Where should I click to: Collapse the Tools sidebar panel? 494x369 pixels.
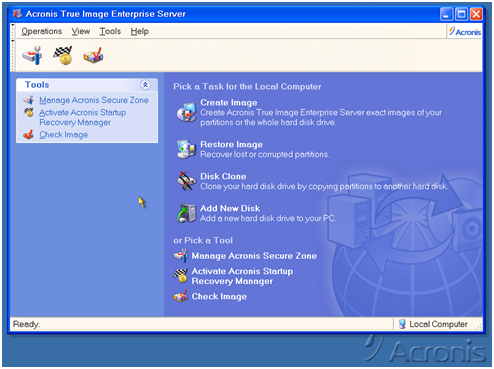point(145,85)
